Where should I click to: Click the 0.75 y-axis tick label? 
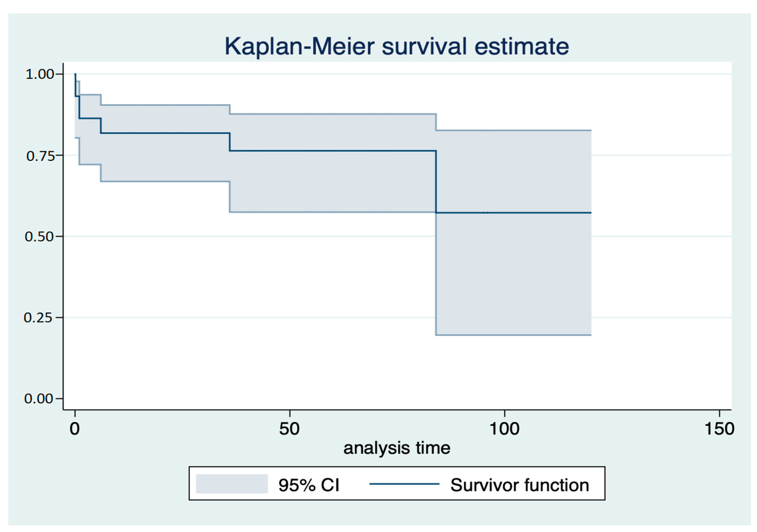click(40, 156)
